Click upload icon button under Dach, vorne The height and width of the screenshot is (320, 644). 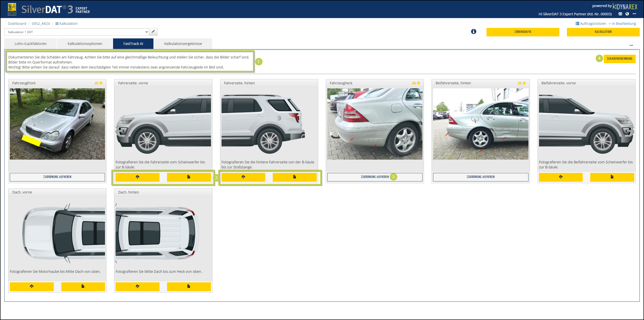32,286
